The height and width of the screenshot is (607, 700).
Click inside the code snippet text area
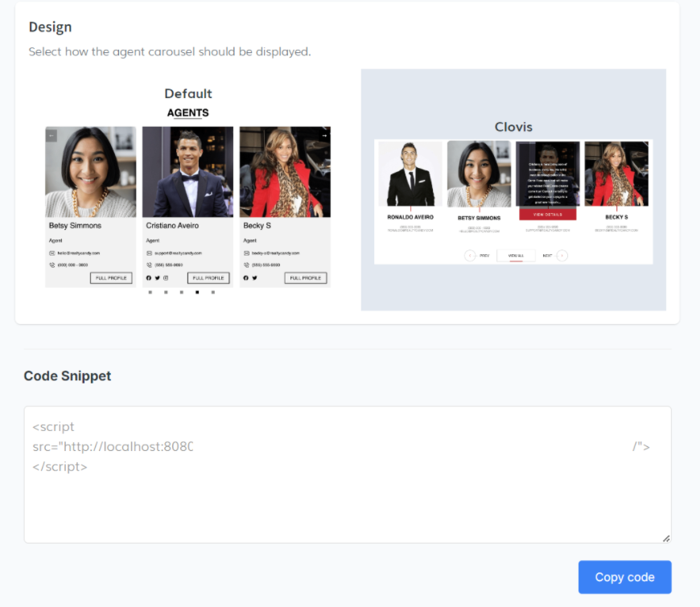pos(348,474)
